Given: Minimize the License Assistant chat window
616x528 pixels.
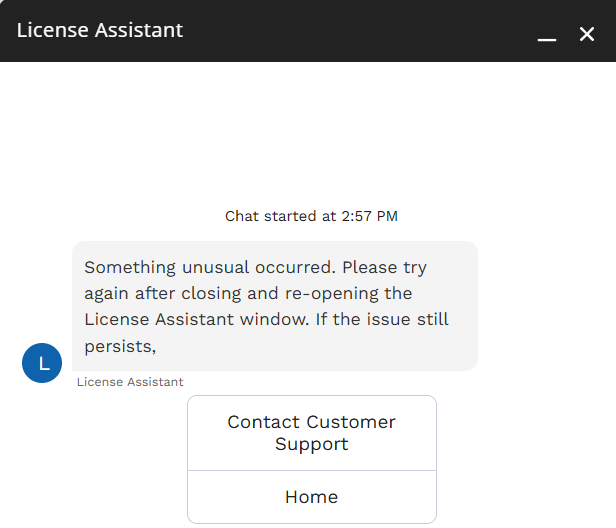Looking at the screenshot, I should 546,35.
